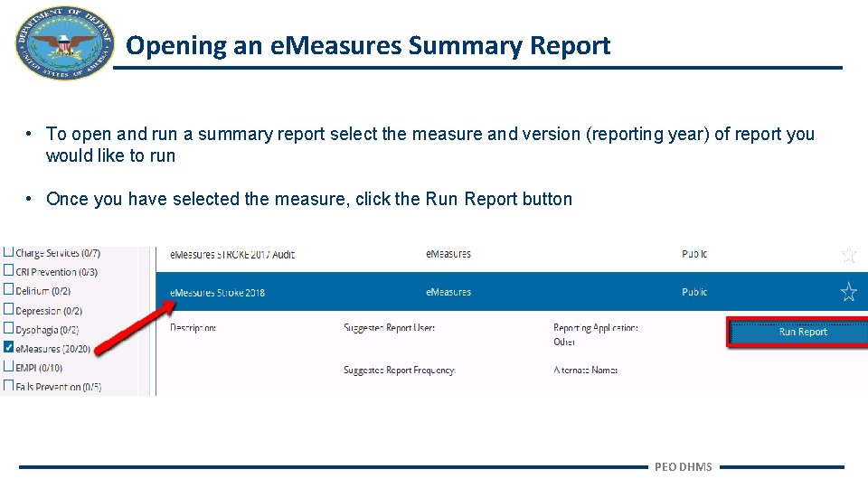Click the Alternate Name: label
The width and height of the screenshot is (868, 488).
click(x=586, y=370)
